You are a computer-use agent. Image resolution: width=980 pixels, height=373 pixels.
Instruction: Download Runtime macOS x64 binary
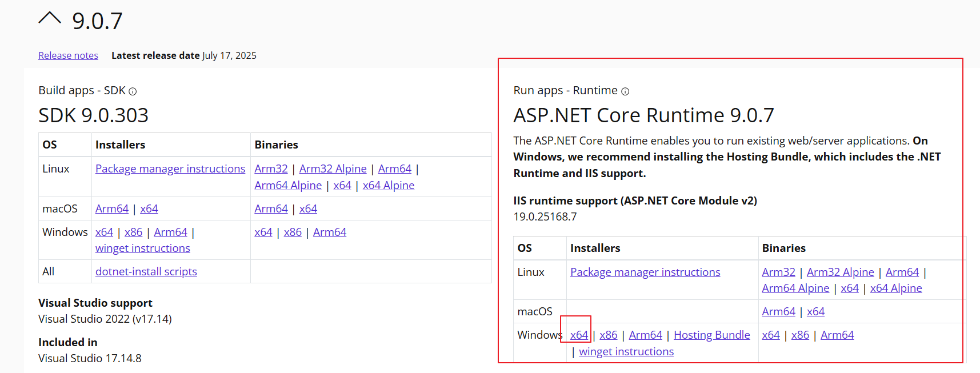point(815,311)
